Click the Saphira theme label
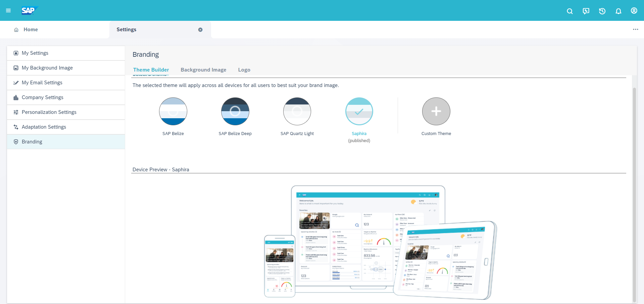This screenshot has height=304, width=644. (x=359, y=134)
